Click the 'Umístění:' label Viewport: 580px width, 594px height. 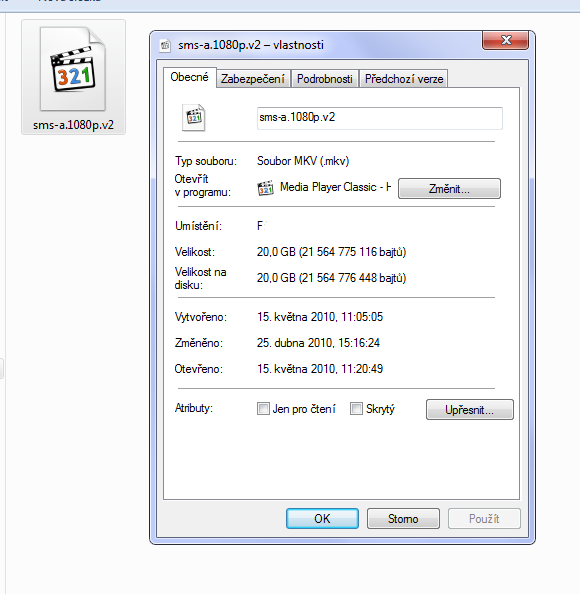pos(198,226)
